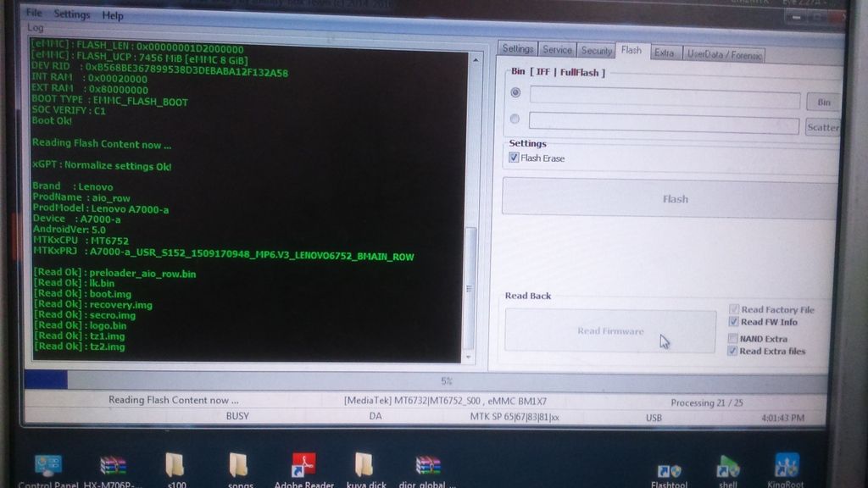The height and width of the screenshot is (488, 868).
Task: Click the Scatter browse button
Action: point(822,127)
